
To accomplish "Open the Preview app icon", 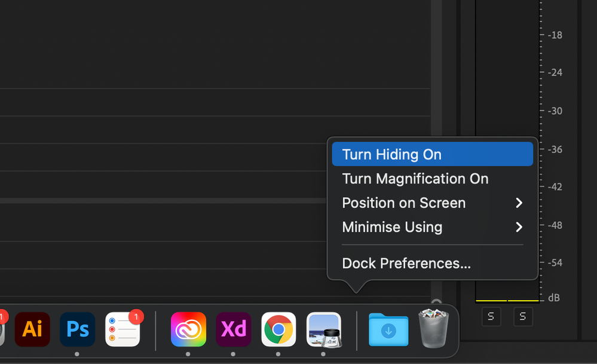I will (323, 329).
